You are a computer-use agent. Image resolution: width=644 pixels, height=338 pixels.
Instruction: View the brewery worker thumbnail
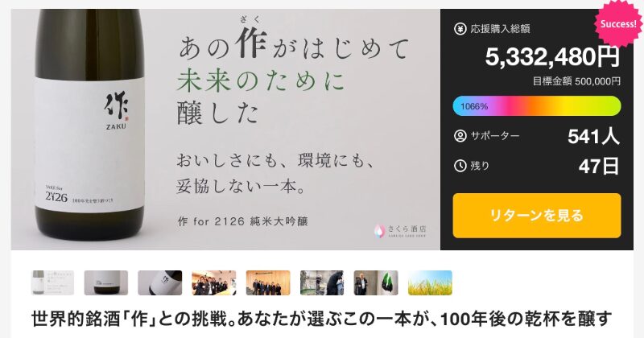(322, 282)
